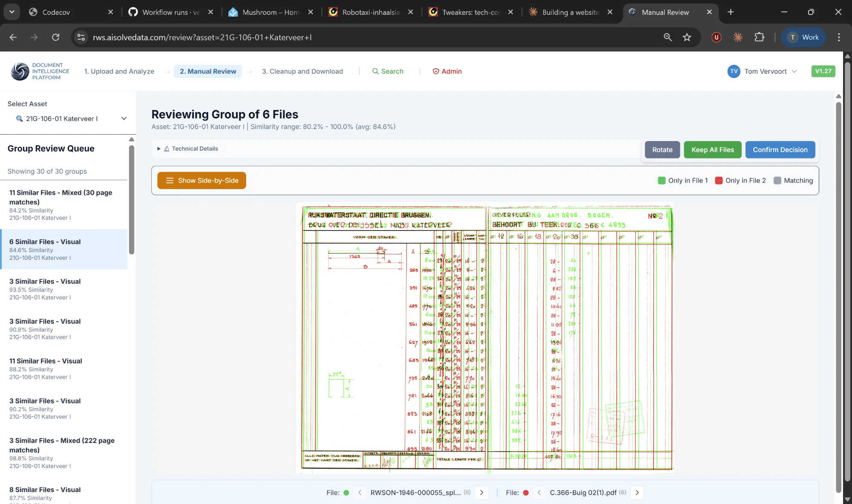This screenshot has height=504, width=852.
Task: Toggle Show Side-by-Side view
Action: (x=201, y=181)
